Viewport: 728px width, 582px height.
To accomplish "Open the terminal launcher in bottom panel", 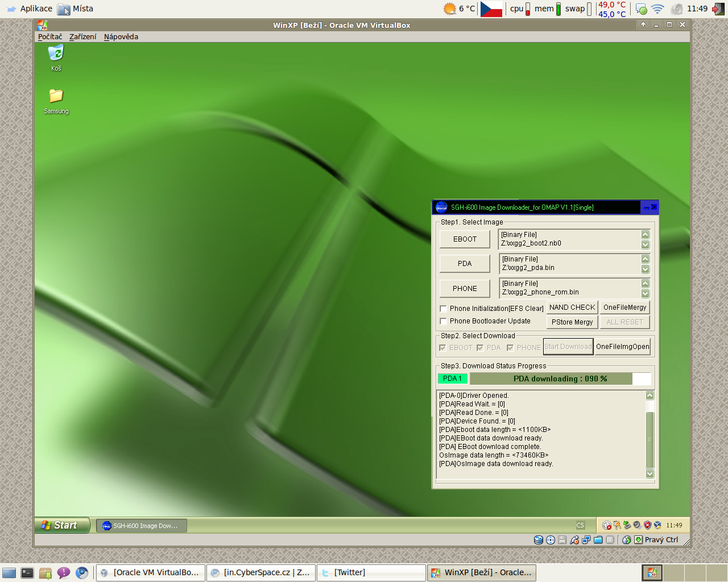I will [x=27, y=573].
